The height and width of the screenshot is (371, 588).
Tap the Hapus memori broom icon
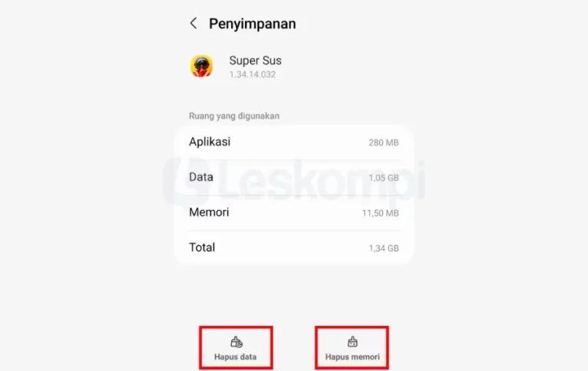352,342
